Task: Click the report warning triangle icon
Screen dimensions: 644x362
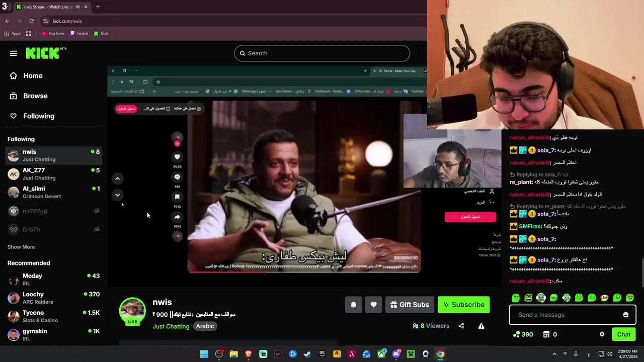Action: pyautogui.click(x=481, y=326)
